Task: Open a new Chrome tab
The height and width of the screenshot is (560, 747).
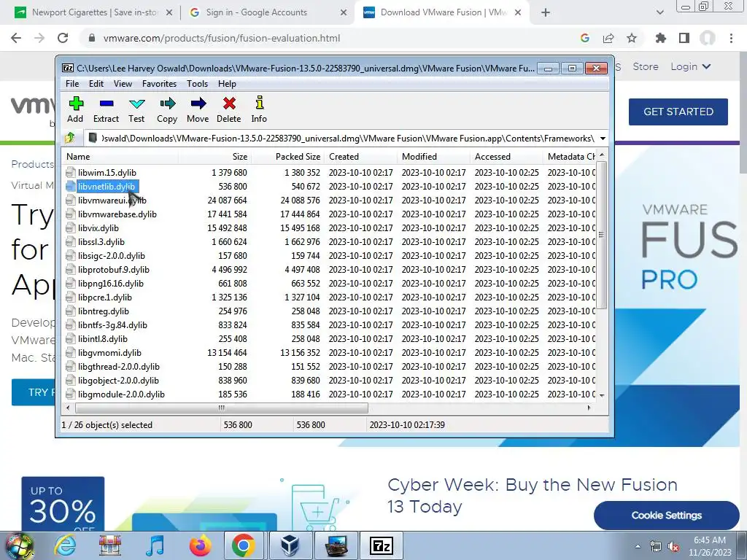Action: tap(546, 12)
